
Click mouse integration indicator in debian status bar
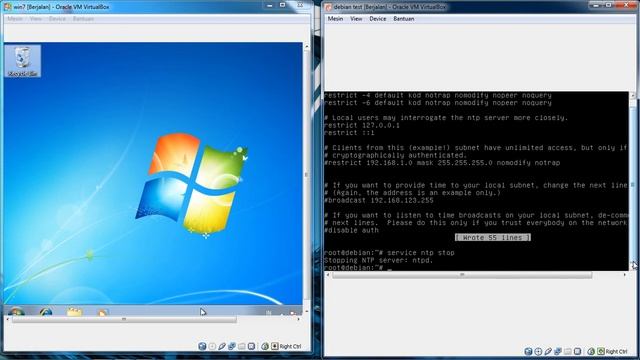point(591,351)
